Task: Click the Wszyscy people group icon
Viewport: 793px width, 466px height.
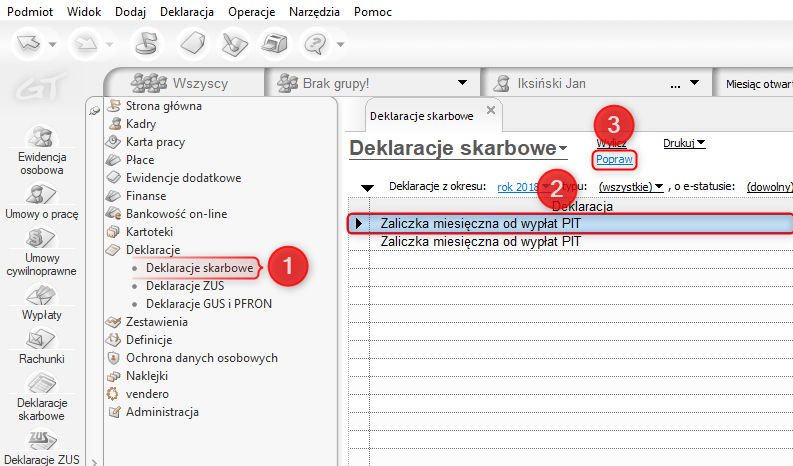Action: 149,83
